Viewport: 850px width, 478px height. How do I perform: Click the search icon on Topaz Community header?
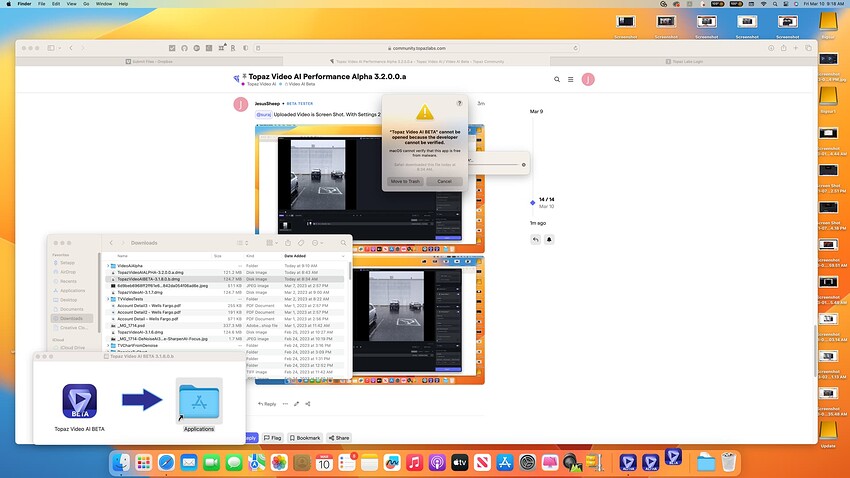[557, 80]
